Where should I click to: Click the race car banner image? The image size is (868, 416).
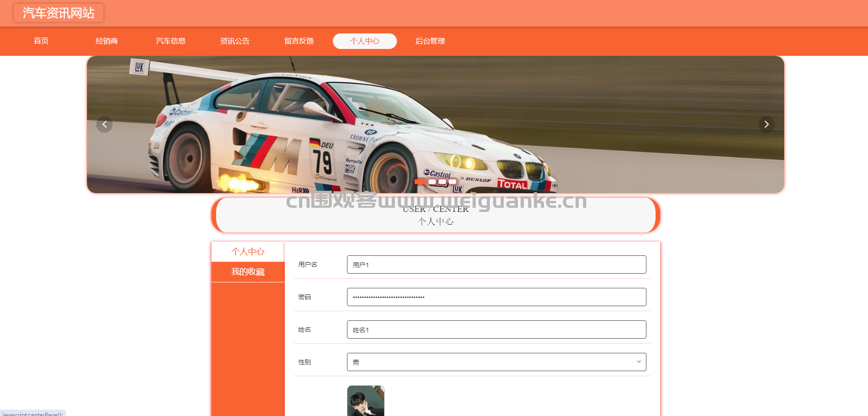pyautogui.click(x=435, y=124)
